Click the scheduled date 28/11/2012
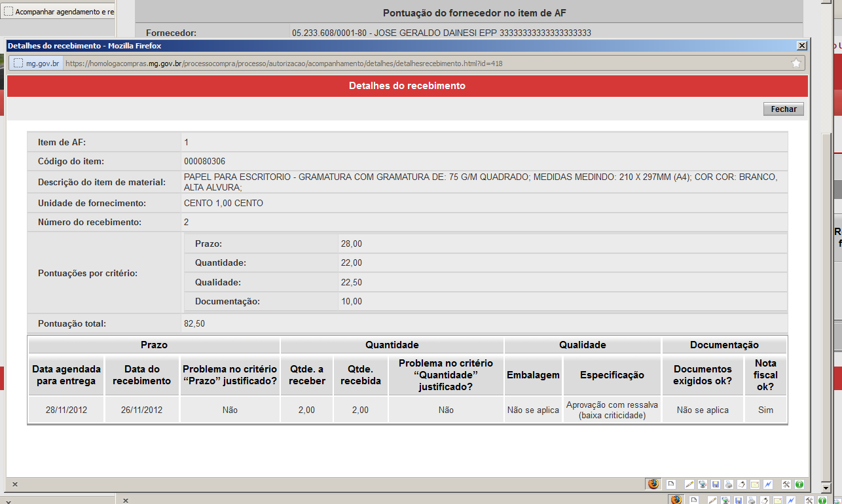The width and height of the screenshot is (842, 504). 66,410
